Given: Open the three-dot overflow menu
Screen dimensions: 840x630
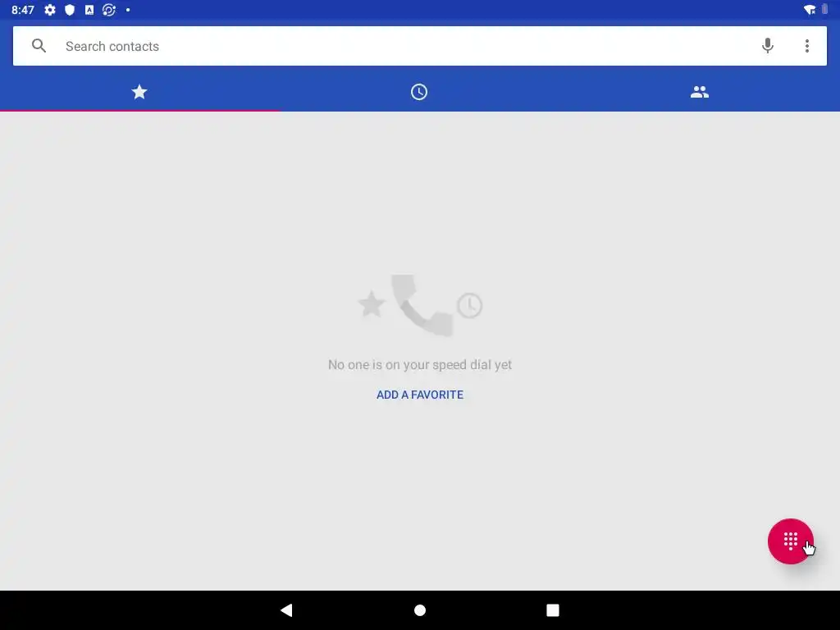Looking at the screenshot, I should tap(807, 46).
